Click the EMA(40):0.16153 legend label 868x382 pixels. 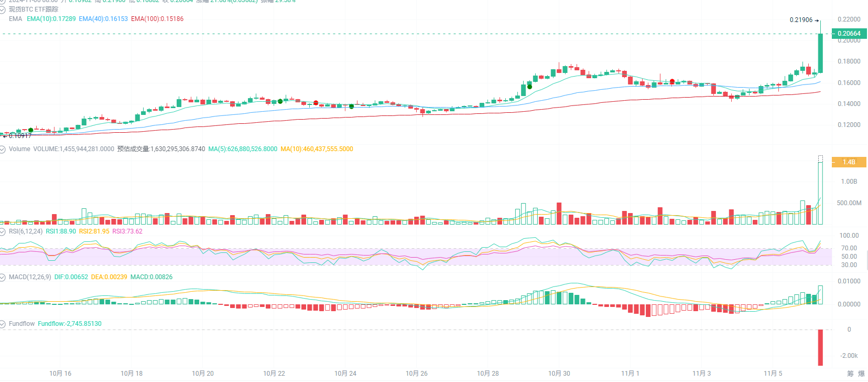point(103,19)
